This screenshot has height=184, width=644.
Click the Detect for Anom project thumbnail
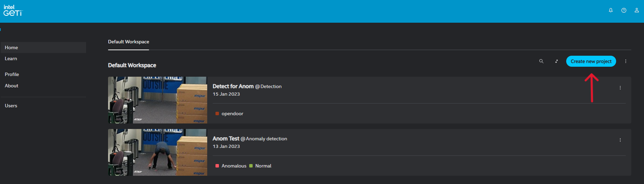point(157,100)
